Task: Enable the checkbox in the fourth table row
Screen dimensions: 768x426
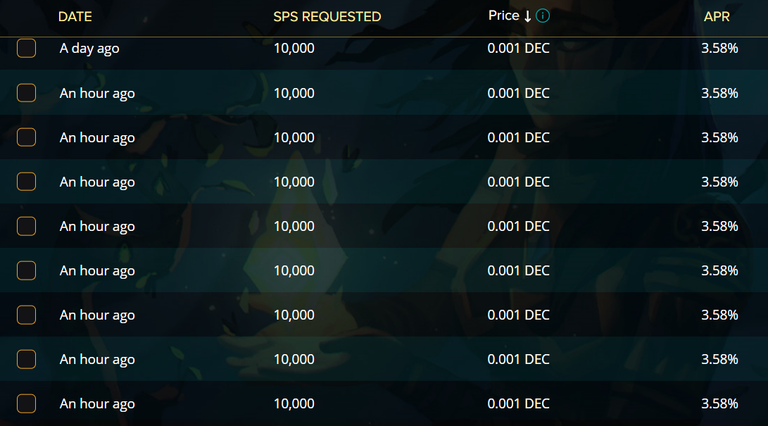Action: tap(27, 182)
